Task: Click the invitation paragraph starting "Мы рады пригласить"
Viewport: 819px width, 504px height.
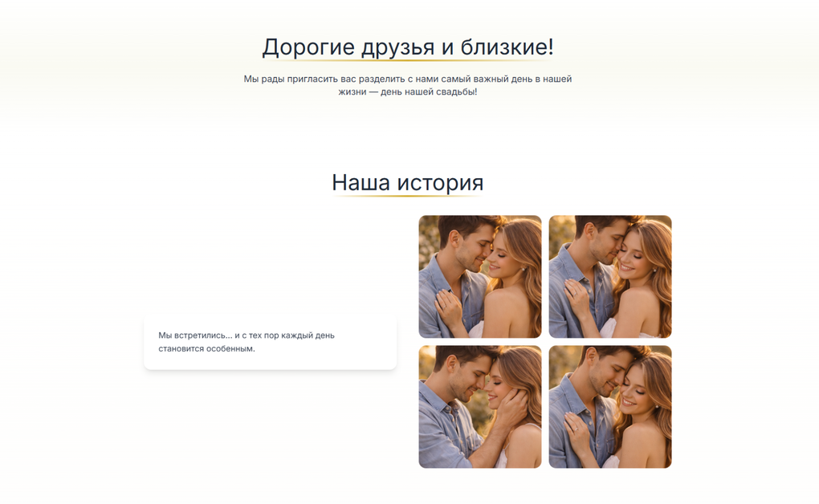Action: 407,85
